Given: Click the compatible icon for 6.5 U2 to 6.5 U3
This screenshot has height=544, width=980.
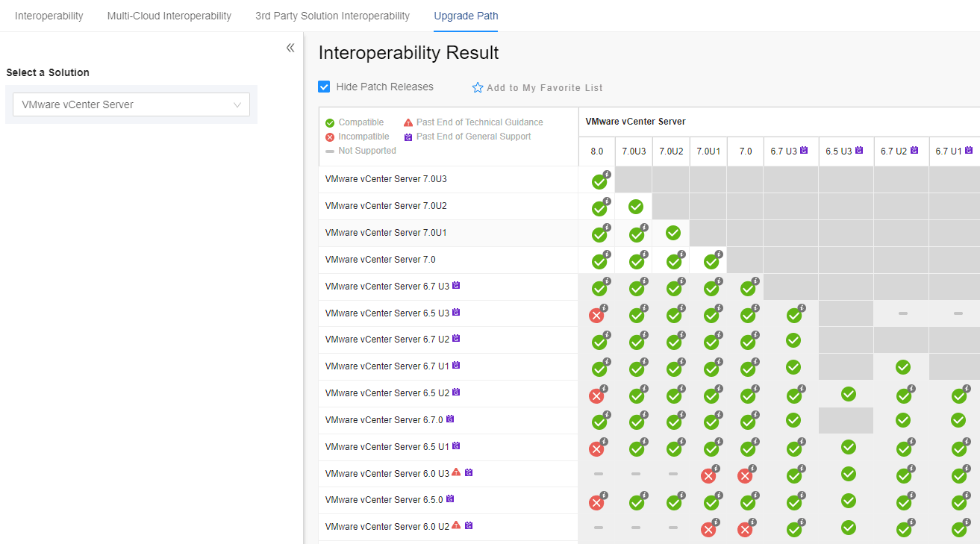Looking at the screenshot, I should 848,393.
